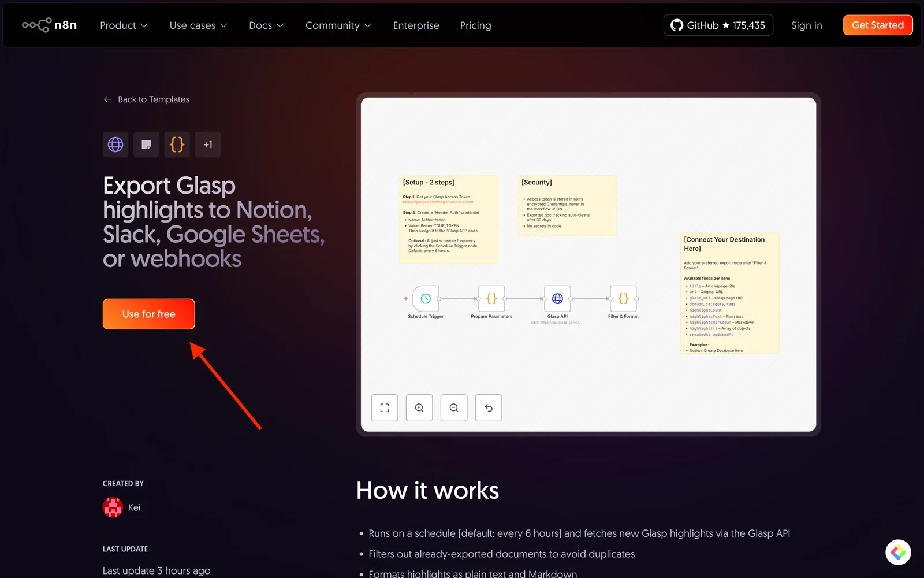Select the Glasp API node
Screen dimensions: 924x578
[x=557, y=299]
